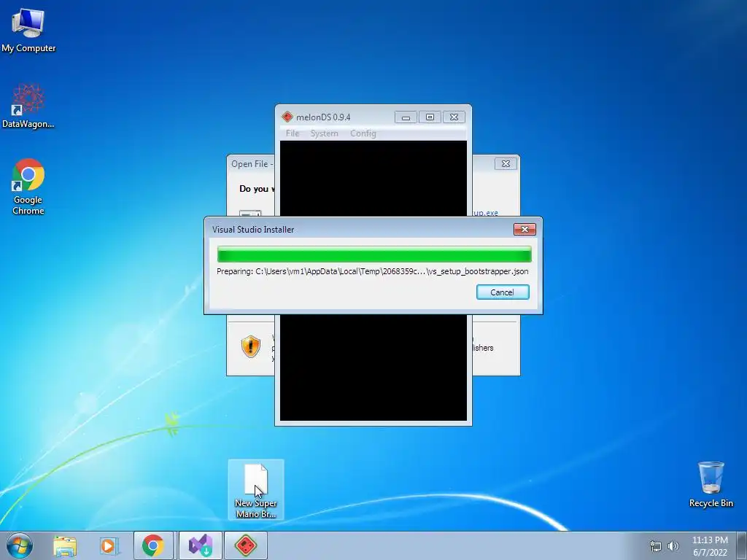
Task: Open the clock showing 11:13 PM
Action: click(710, 546)
